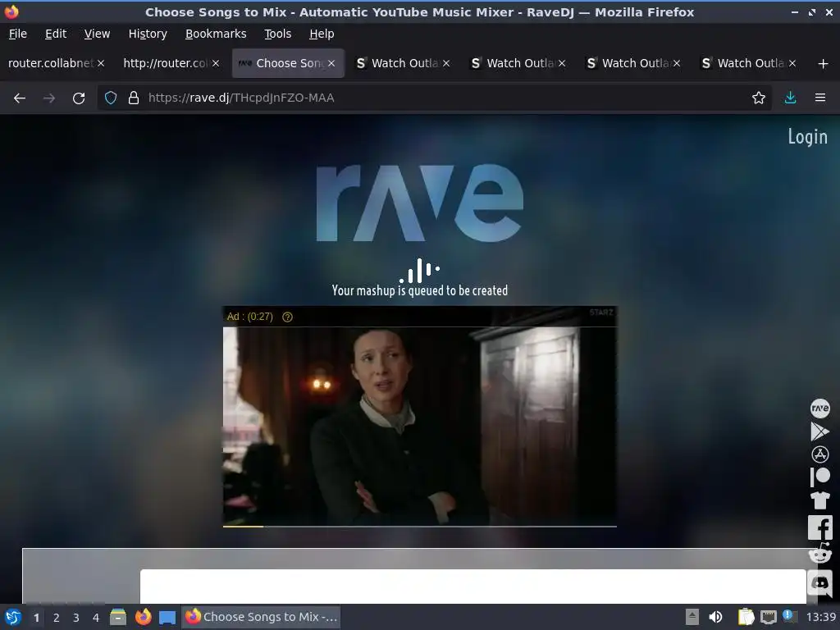Click the ad help question mark icon

tap(287, 317)
